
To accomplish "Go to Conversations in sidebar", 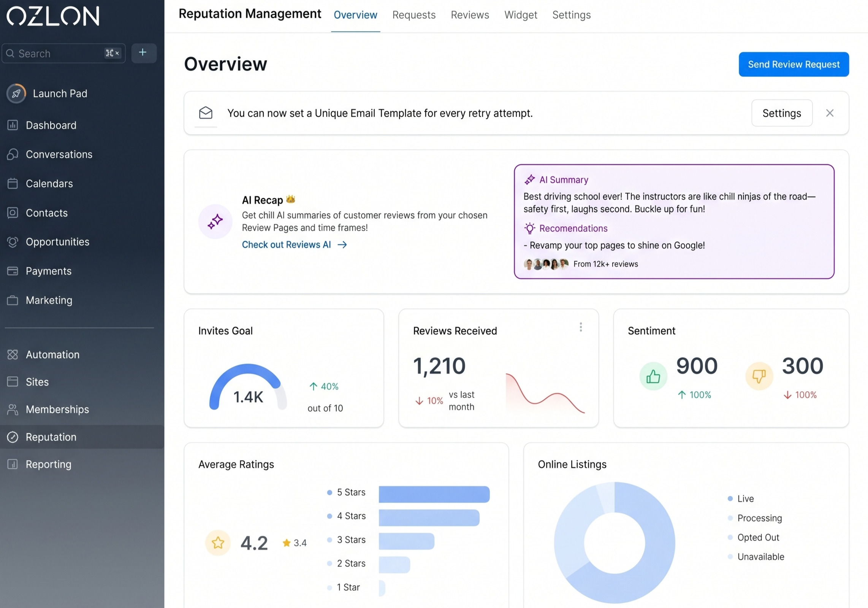I will point(50,154).
